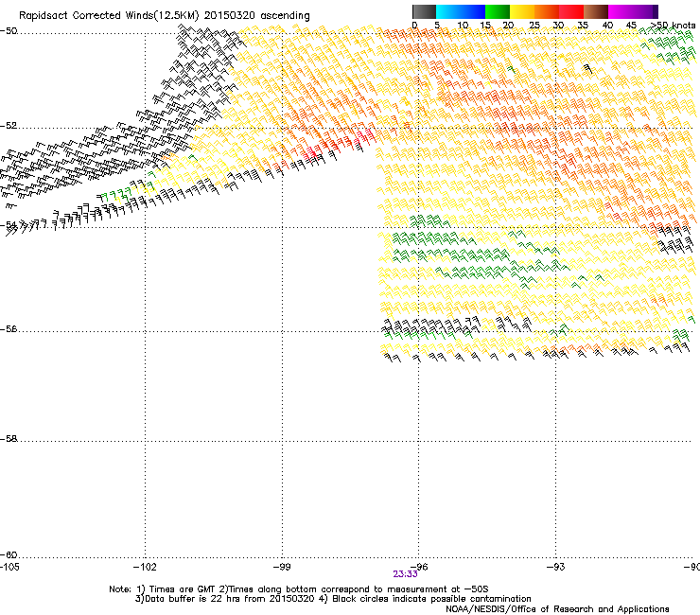Click the '-96' longitude axis label
The height and width of the screenshot is (615, 700).
point(419,567)
